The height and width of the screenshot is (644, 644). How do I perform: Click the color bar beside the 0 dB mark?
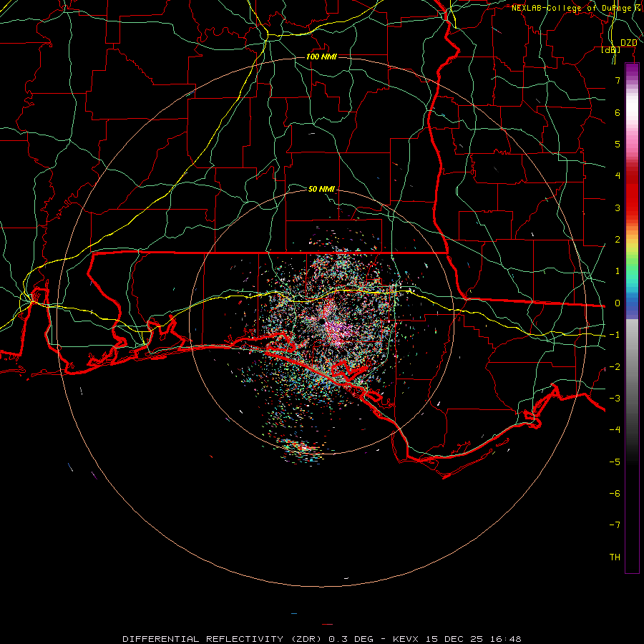(x=632, y=303)
